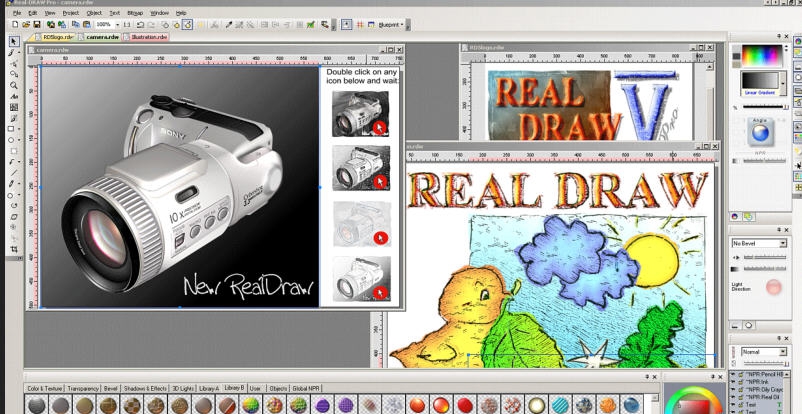The width and height of the screenshot is (802, 414).
Task: Select the NPR:Oily Crayon layer
Action: [765, 389]
